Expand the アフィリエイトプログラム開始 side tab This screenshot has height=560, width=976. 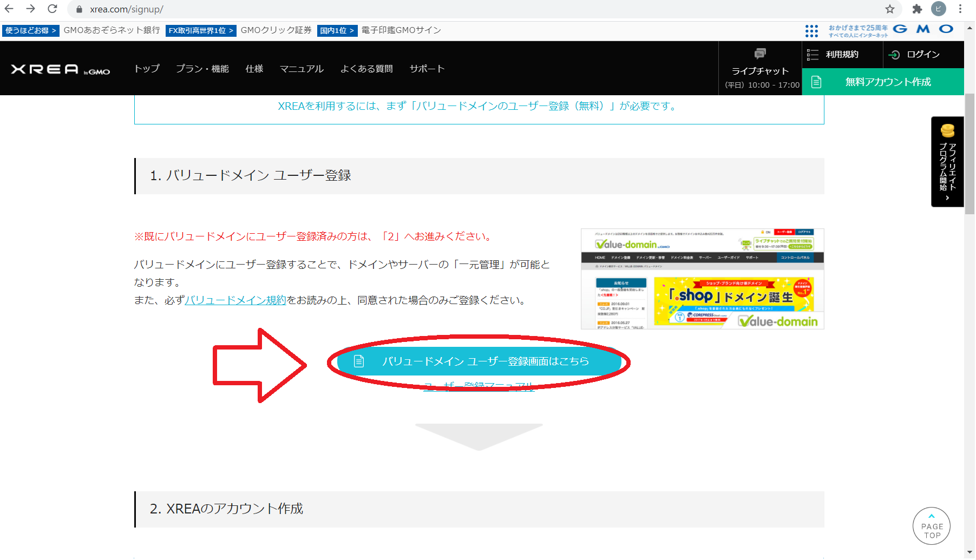pyautogui.click(x=947, y=162)
